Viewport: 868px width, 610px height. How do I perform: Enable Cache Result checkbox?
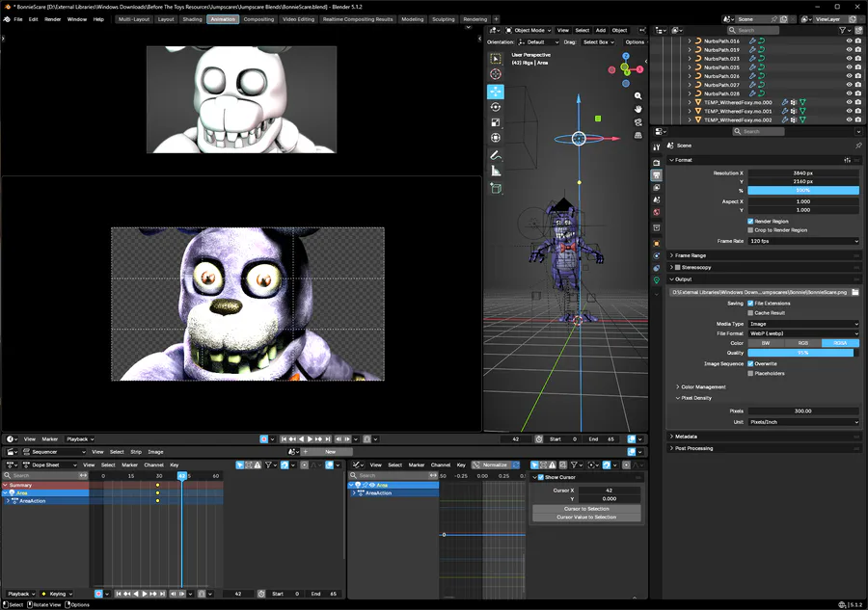pos(750,312)
